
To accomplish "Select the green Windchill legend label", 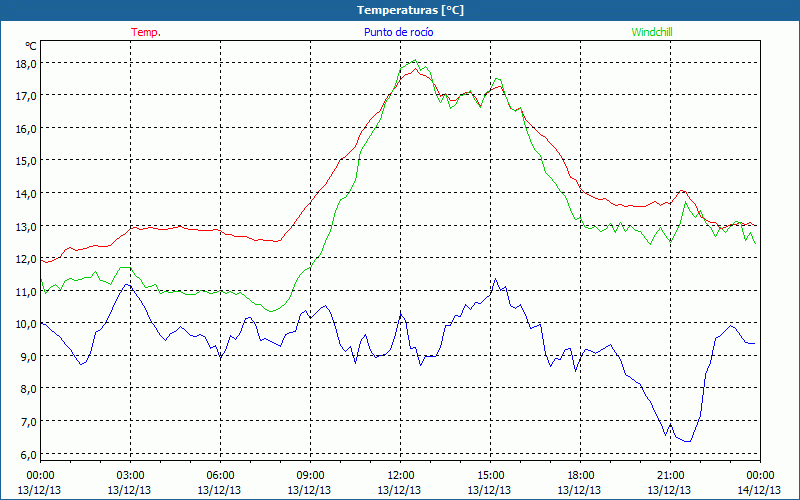I will coord(652,32).
